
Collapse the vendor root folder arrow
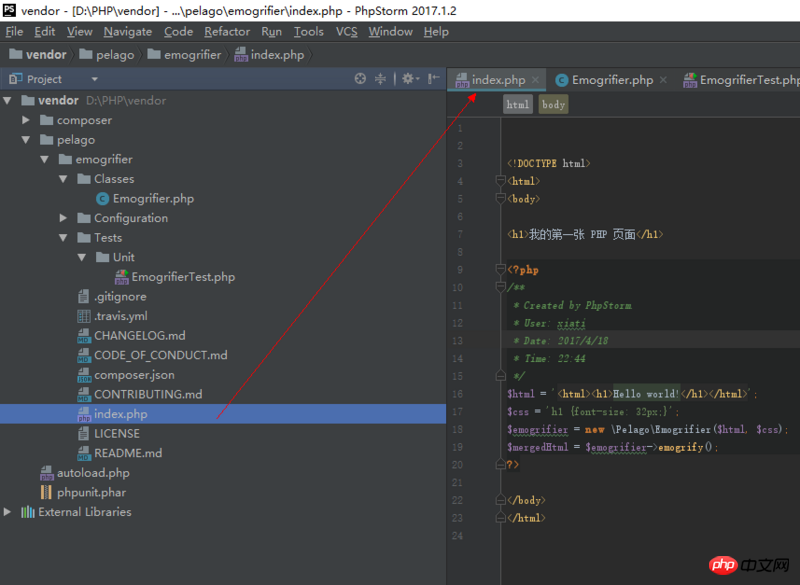[x=8, y=100]
